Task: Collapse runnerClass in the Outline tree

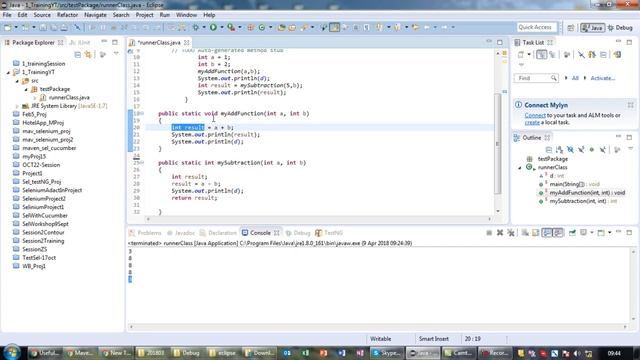Action: click(x=520, y=168)
